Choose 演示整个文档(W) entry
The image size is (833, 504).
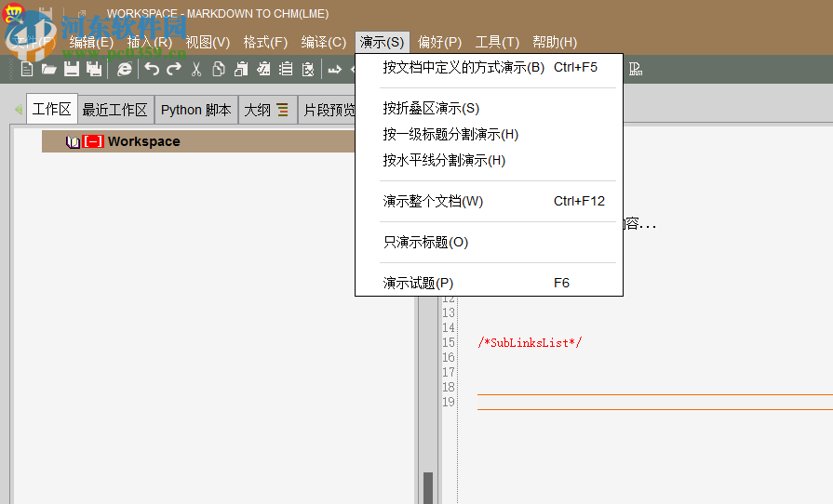pos(489,201)
